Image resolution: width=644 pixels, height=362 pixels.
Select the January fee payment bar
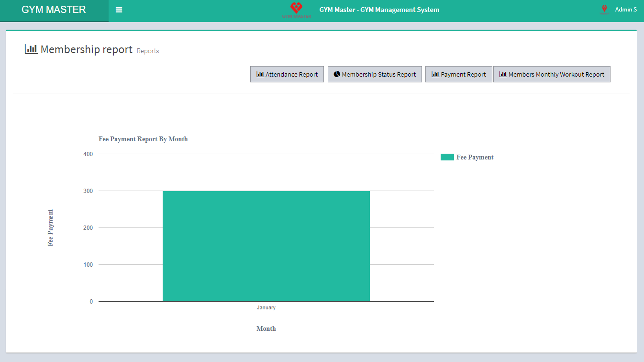point(266,246)
